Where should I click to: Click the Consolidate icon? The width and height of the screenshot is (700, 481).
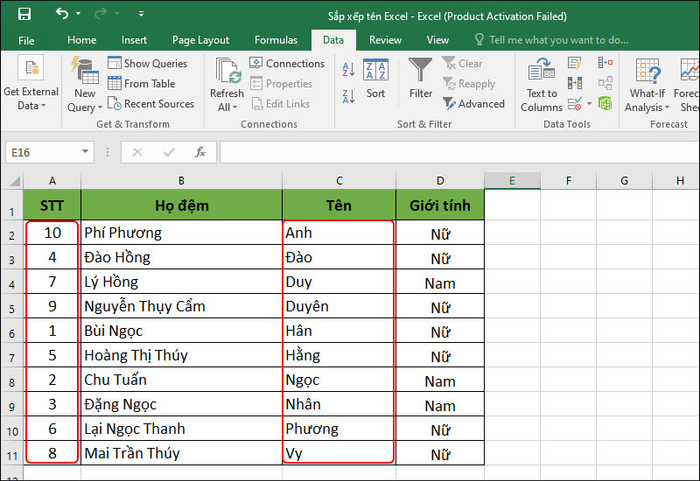coord(605,63)
